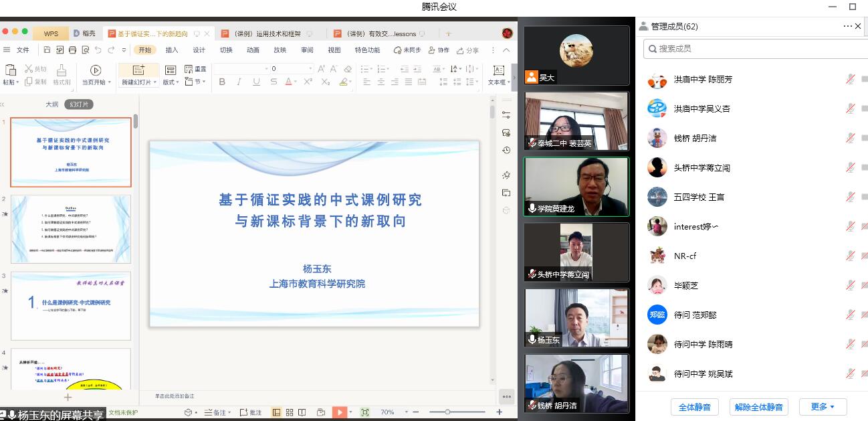This screenshot has height=421, width=868.
Task: Toggle microphone mute for NR-cf
Action: point(850,256)
